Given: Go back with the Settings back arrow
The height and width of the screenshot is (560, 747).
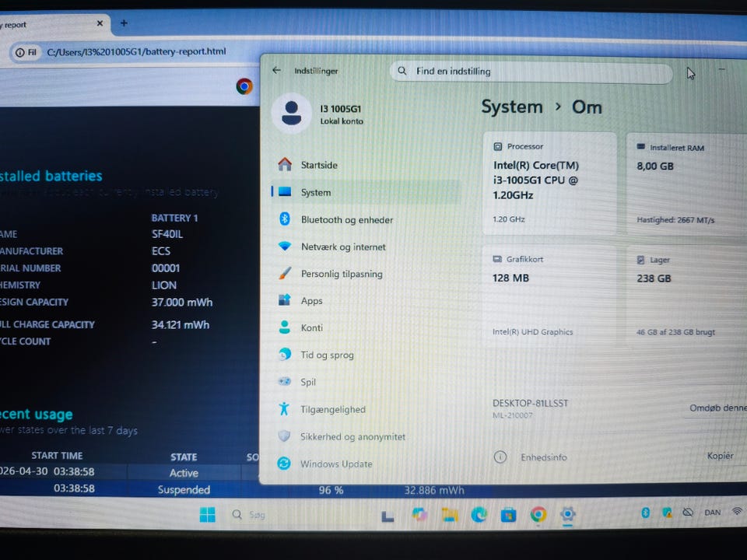Looking at the screenshot, I should click(x=277, y=70).
